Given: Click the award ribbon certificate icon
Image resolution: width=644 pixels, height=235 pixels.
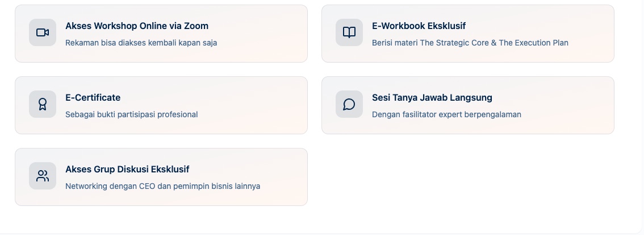Looking at the screenshot, I should (x=43, y=104).
